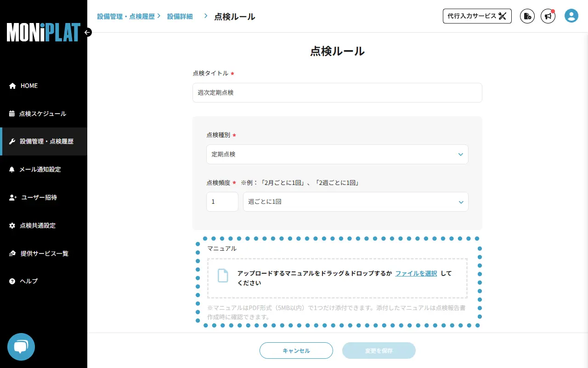Open the user profile avatar menu
The image size is (588, 368).
(571, 16)
